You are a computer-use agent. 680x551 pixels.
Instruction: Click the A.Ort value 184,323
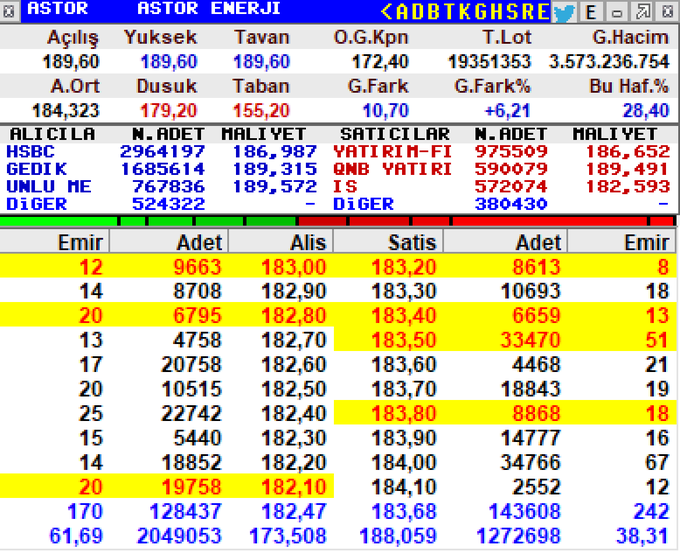pyautogui.click(x=66, y=111)
